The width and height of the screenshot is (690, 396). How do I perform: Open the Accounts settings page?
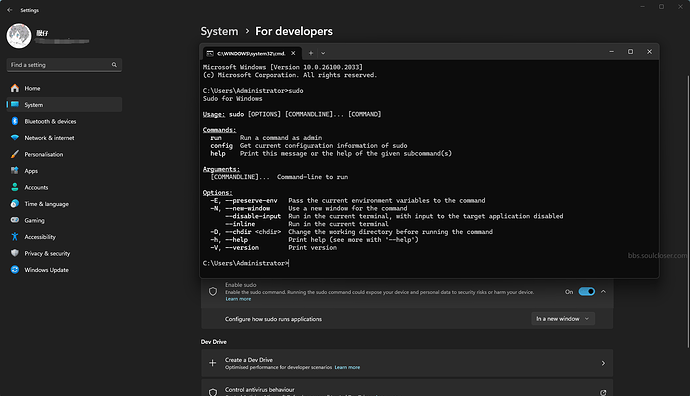click(x=64, y=187)
